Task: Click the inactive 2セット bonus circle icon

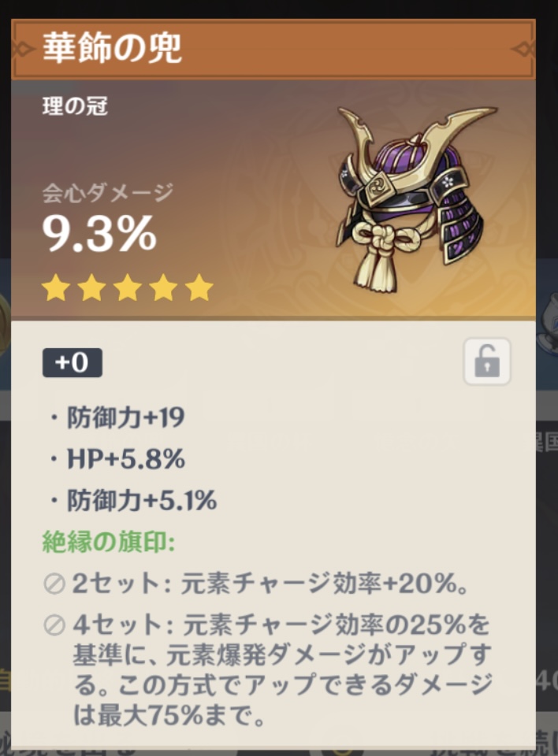Action: [x=54, y=584]
